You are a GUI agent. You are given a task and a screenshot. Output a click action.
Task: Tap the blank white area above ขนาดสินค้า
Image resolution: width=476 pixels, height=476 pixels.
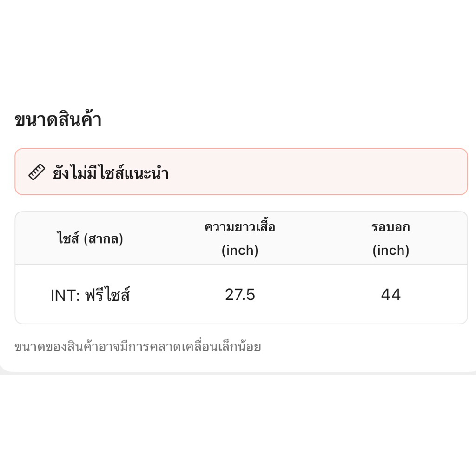pyautogui.click(x=238, y=56)
